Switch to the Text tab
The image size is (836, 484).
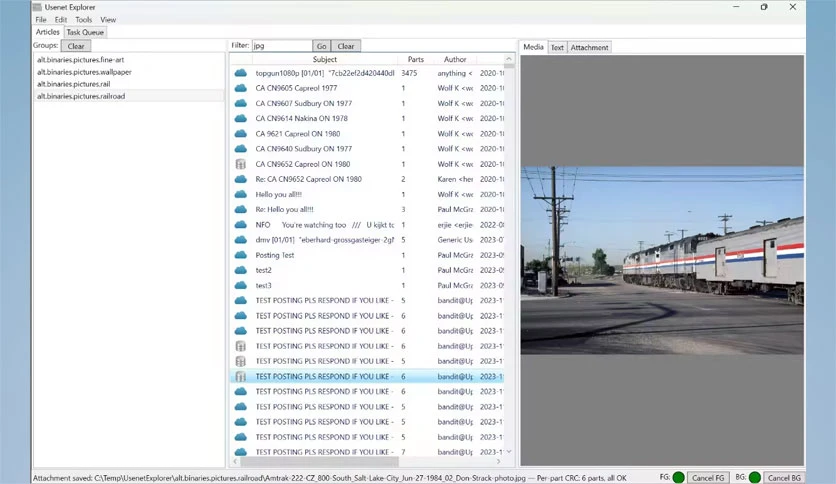[557, 47]
